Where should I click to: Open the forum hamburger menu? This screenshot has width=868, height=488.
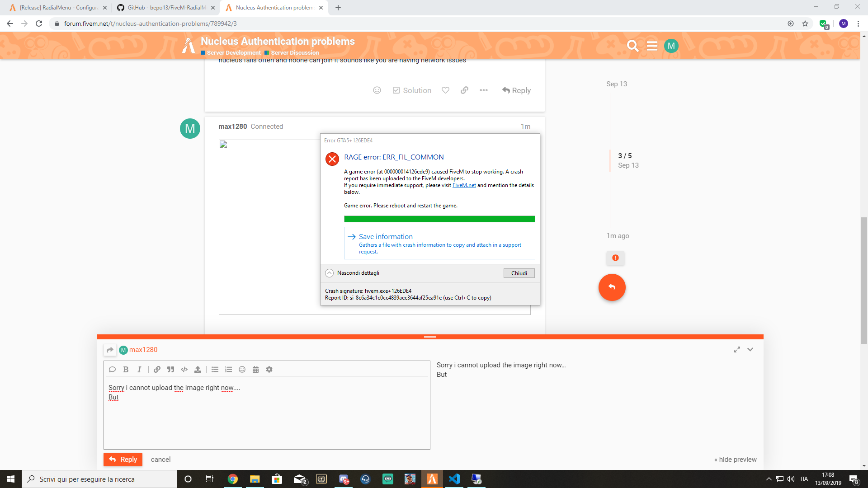tap(652, 46)
